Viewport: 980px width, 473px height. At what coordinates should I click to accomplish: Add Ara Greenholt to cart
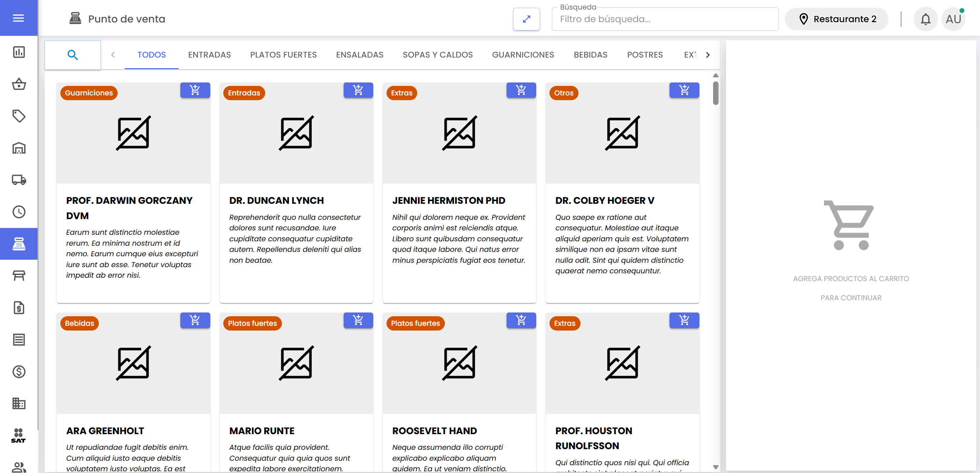point(195,320)
